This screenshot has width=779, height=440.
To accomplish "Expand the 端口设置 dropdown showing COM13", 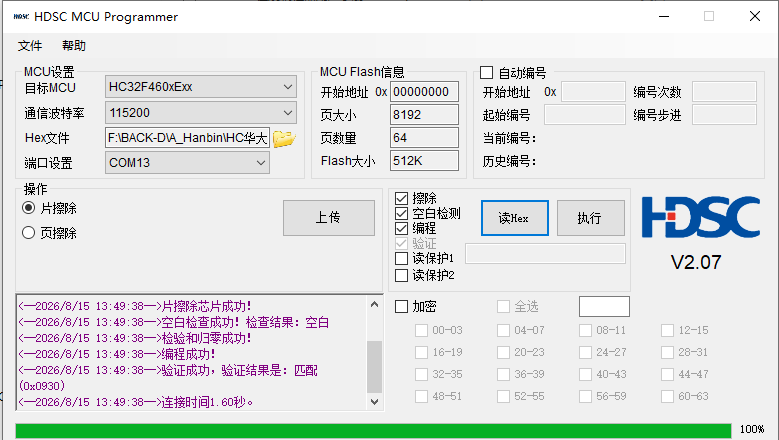I will pos(187,163).
